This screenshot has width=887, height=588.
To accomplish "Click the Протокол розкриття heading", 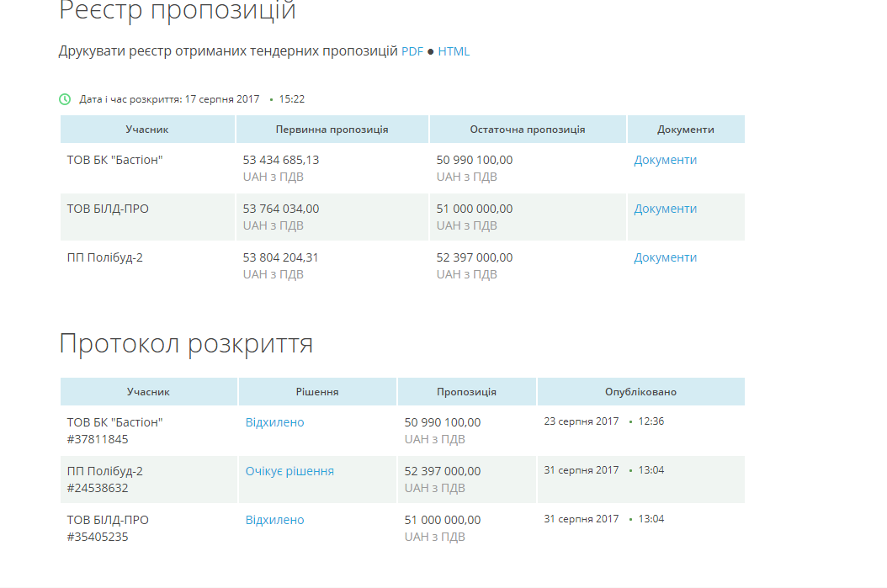I will click(186, 344).
